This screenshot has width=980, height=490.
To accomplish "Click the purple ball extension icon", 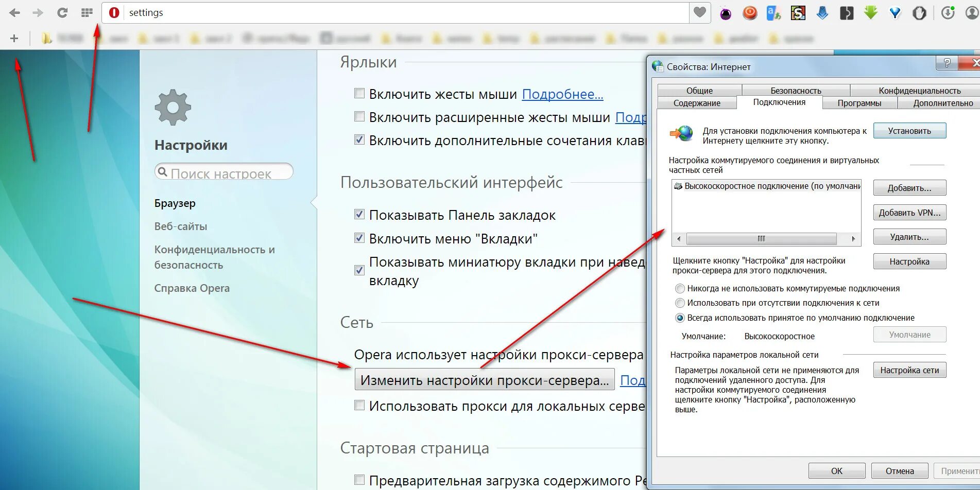I will pos(726,13).
